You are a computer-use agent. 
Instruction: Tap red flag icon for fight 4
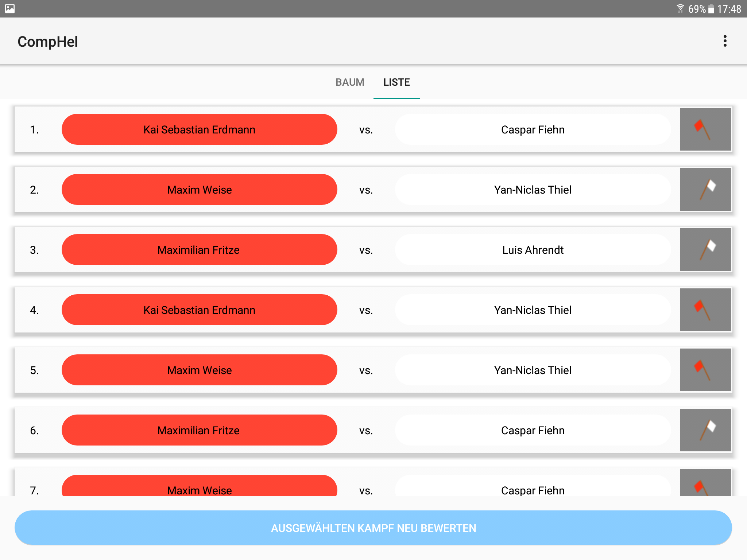click(705, 310)
